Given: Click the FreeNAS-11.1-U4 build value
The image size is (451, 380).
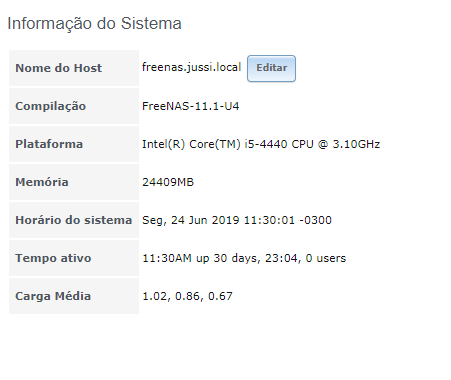Looking at the screenshot, I should point(191,106).
